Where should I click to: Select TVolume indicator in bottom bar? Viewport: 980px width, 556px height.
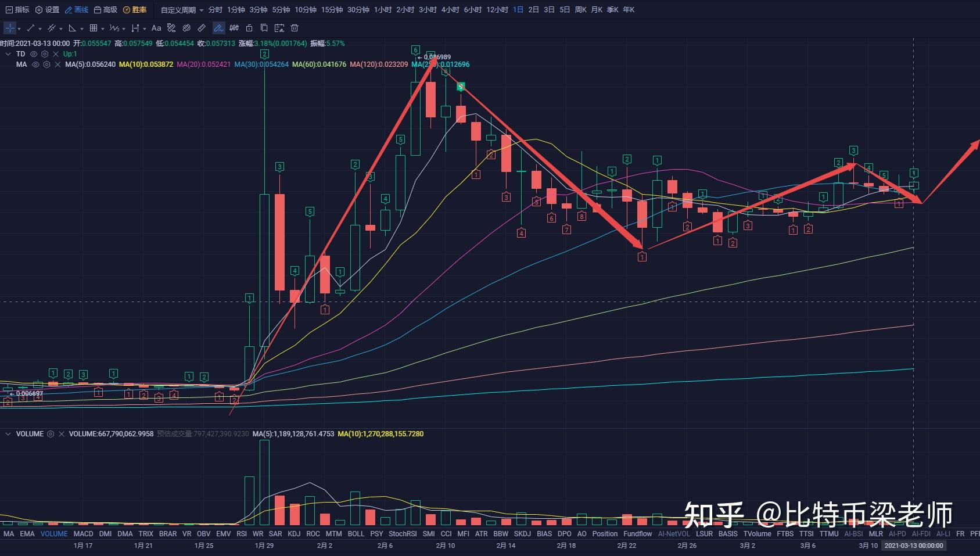757,534
